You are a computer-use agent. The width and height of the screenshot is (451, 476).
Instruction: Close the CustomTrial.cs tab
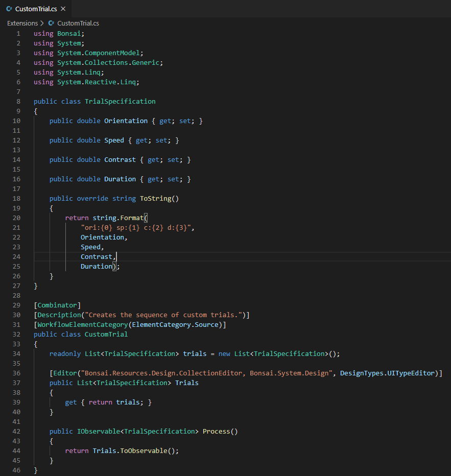(63, 9)
